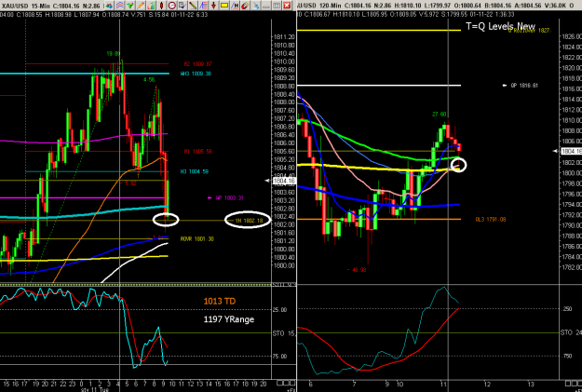
Task: Click the 1013 TD orange text
Action: tap(220, 301)
